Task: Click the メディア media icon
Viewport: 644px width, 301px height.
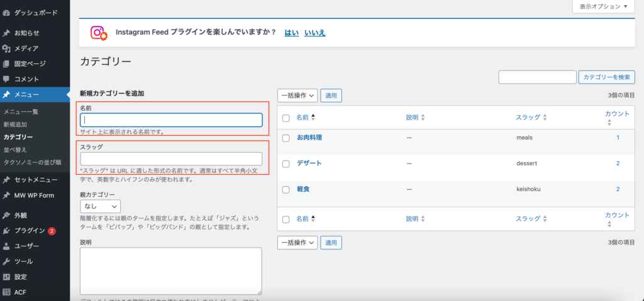Action: 6,48
